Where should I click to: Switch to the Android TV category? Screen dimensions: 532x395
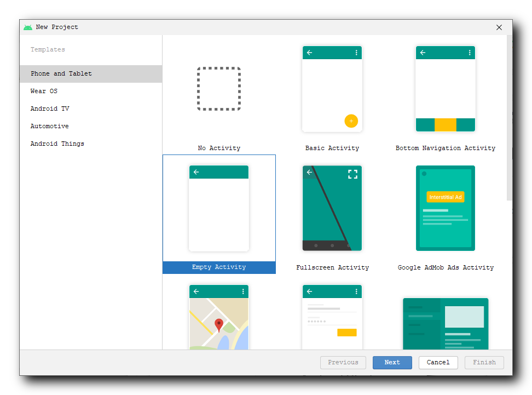(x=49, y=108)
